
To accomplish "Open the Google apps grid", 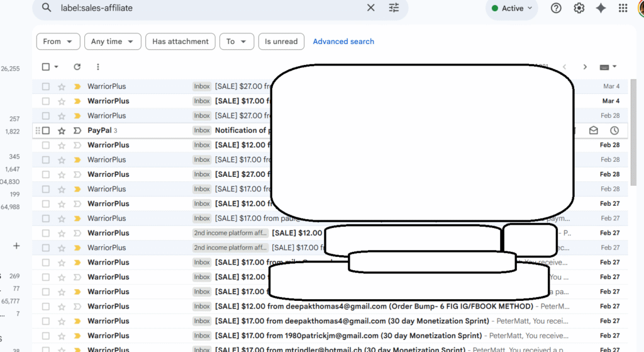I will click(623, 8).
